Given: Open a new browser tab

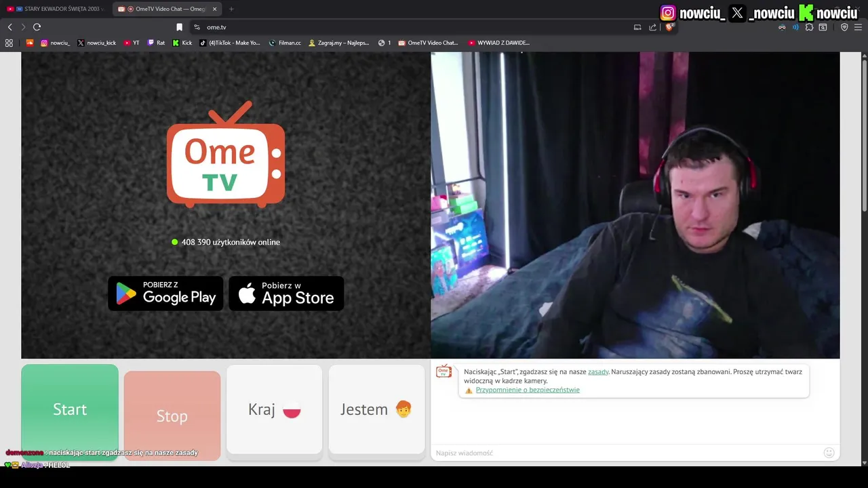Looking at the screenshot, I should pyautogui.click(x=231, y=9).
